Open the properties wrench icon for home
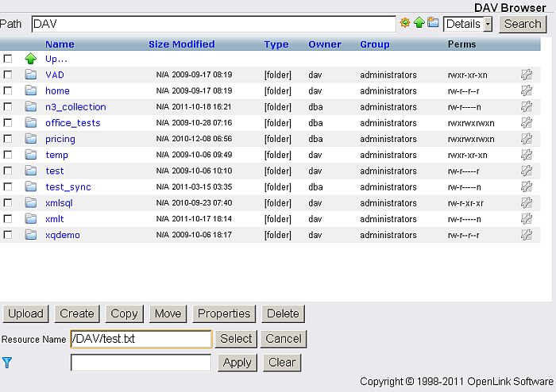This screenshot has height=392, width=556. tap(527, 90)
